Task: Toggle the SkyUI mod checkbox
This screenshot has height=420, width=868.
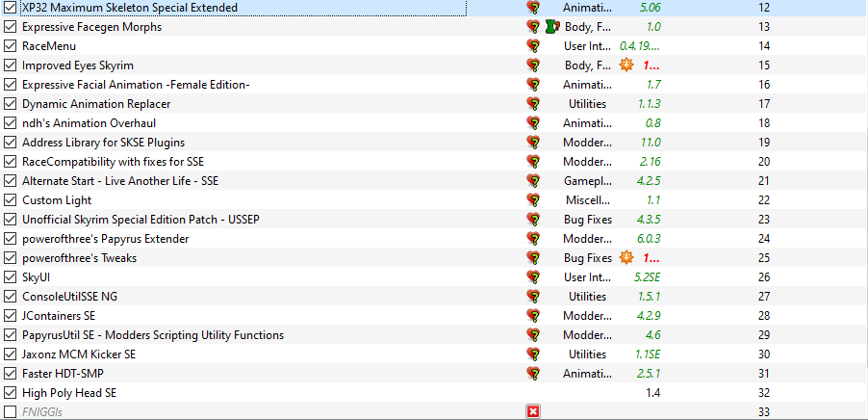Action: tap(10, 277)
